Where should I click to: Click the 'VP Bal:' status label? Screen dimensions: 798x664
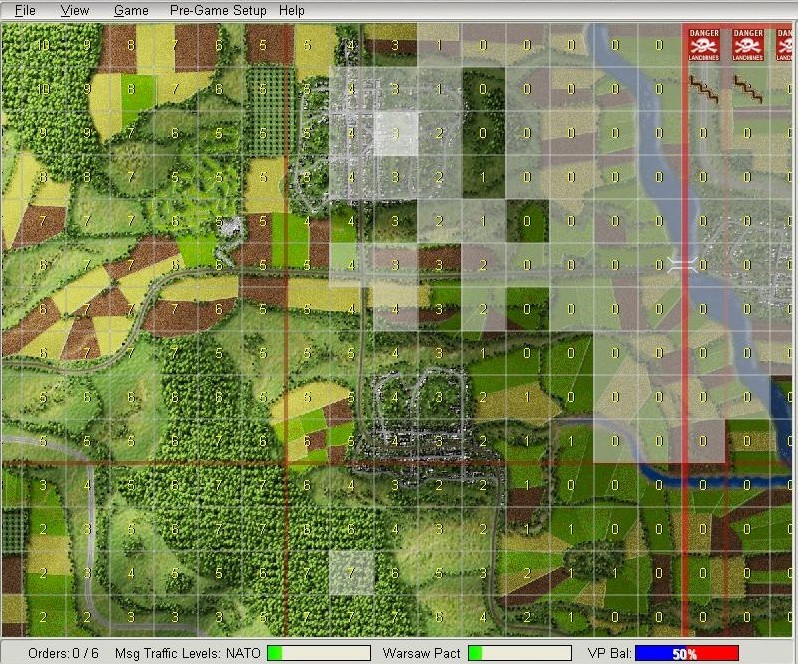click(x=610, y=653)
